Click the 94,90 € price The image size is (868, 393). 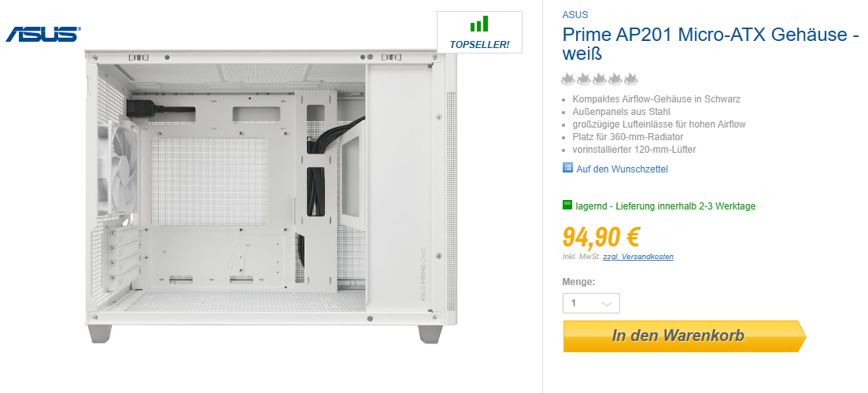[x=601, y=237]
